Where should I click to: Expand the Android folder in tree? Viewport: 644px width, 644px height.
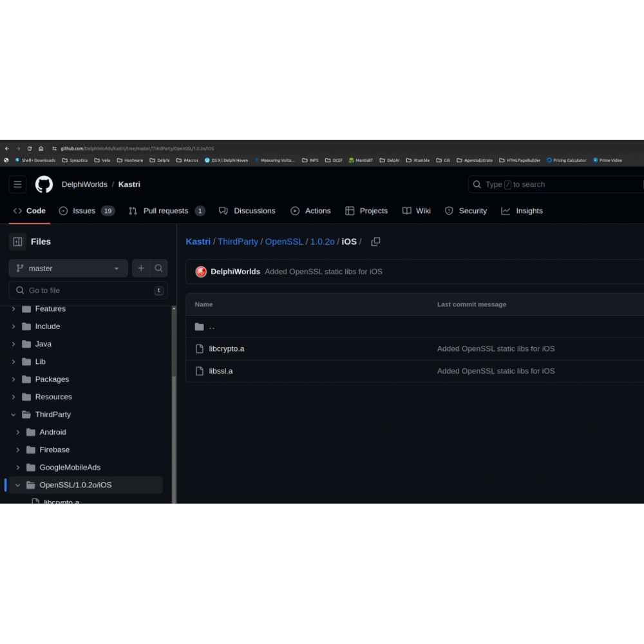(x=18, y=433)
